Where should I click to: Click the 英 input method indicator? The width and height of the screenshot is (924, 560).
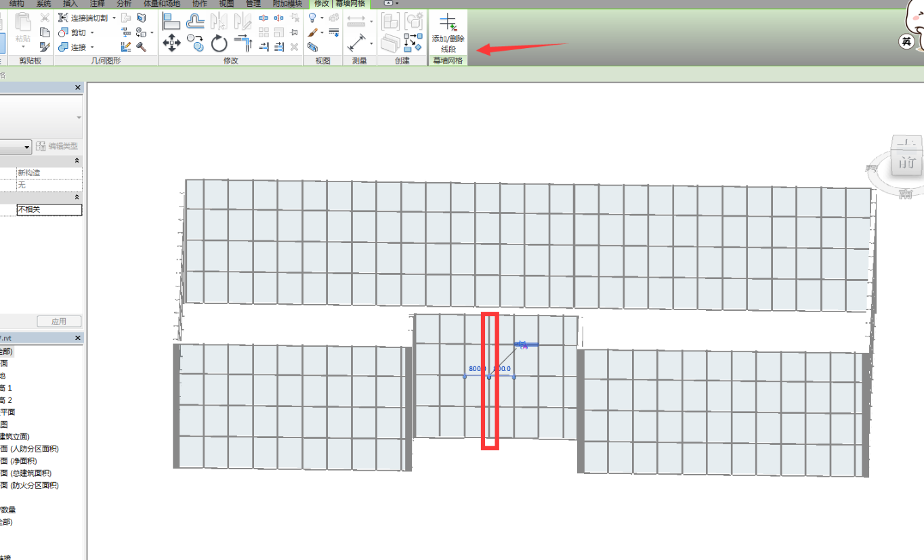coord(906,42)
